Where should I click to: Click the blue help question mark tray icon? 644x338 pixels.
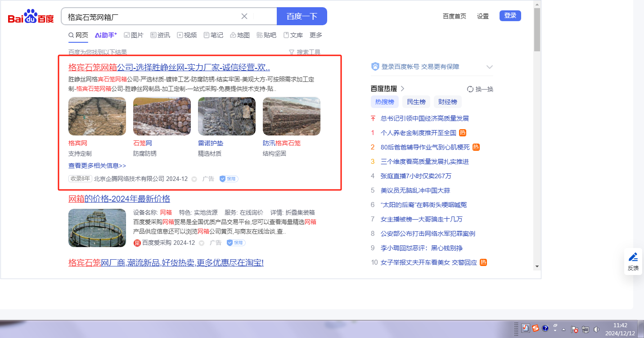[x=545, y=328]
